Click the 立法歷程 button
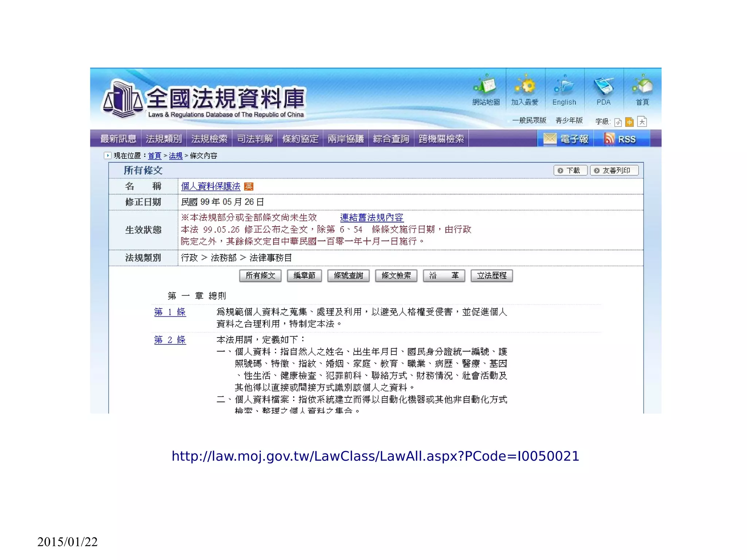This screenshot has height=560, width=747. (x=492, y=276)
